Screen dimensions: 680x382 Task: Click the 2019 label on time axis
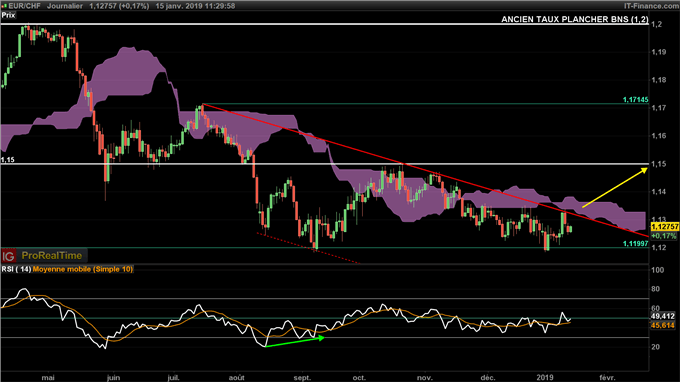pos(545,378)
